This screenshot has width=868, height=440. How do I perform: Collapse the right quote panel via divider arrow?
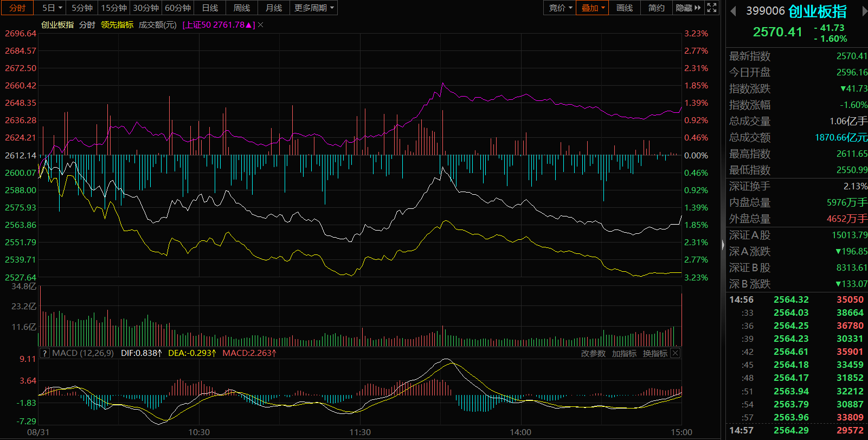click(x=723, y=245)
